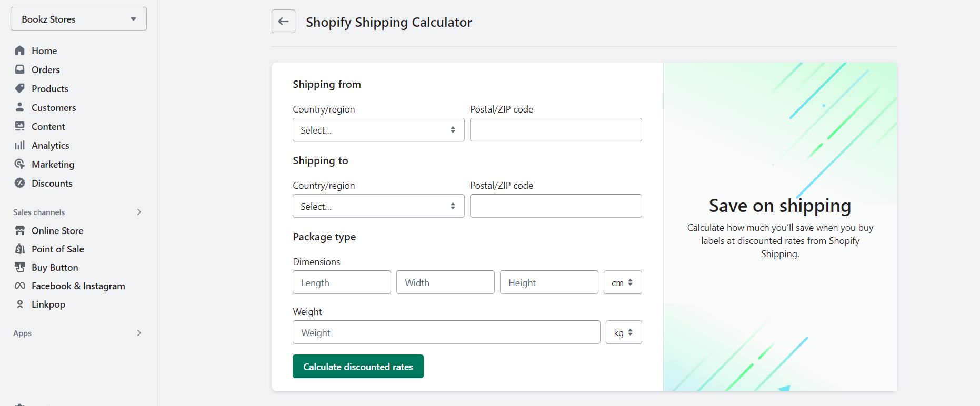The image size is (980, 406).
Task: Expand the Apps section chevron
Action: click(x=139, y=333)
